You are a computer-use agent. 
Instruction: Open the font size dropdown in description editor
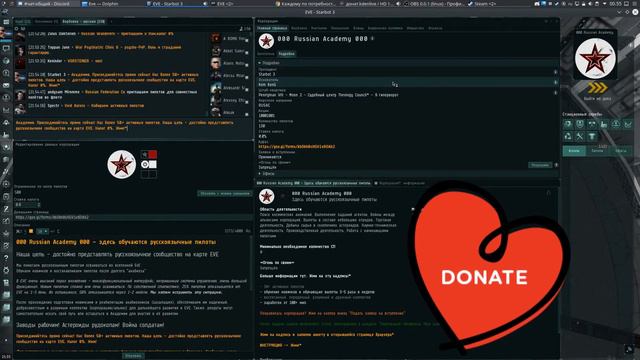42,231
